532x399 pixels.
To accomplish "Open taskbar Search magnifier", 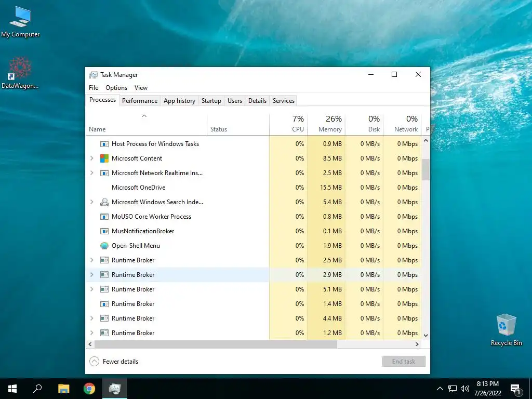I will pyautogui.click(x=37, y=389).
